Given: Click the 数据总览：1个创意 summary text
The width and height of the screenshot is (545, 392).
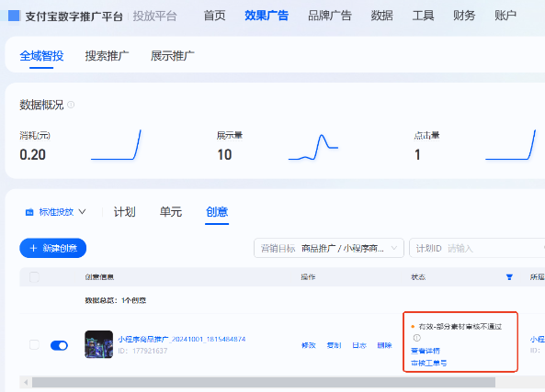Looking at the screenshot, I should (116, 300).
